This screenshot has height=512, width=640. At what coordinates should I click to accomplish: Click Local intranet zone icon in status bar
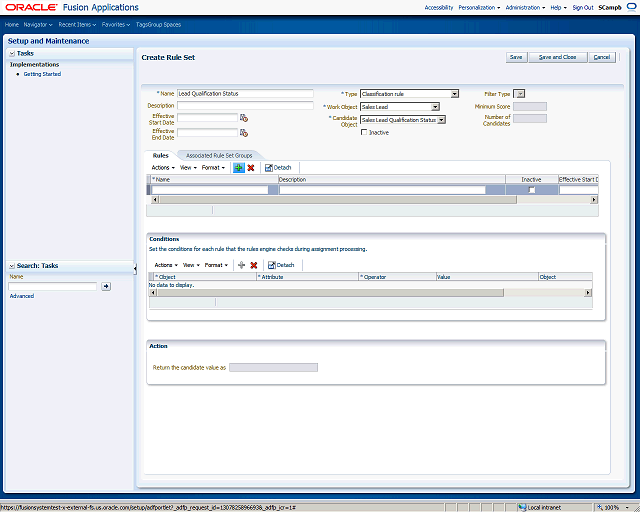[x=522, y=507]
